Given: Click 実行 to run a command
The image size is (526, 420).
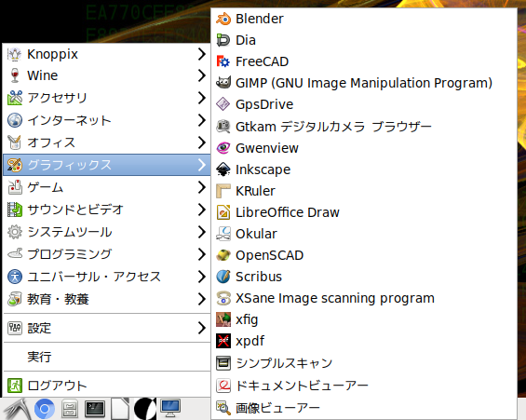Looking at the screenshot, I should 107,357.
